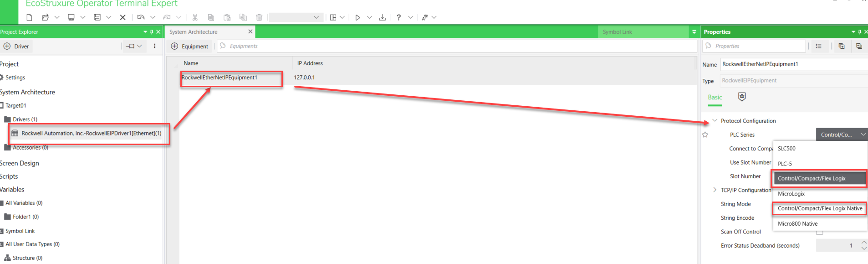Open dropdown arrow next to open folder icon
868x264 pixels.
pyautogui.click(x=57, y=17)
